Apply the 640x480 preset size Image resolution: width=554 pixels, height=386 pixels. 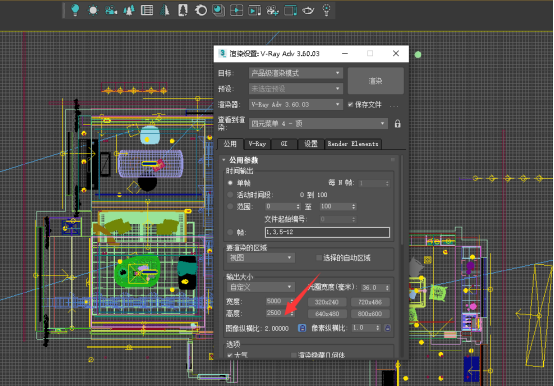[x=327, y=314]
